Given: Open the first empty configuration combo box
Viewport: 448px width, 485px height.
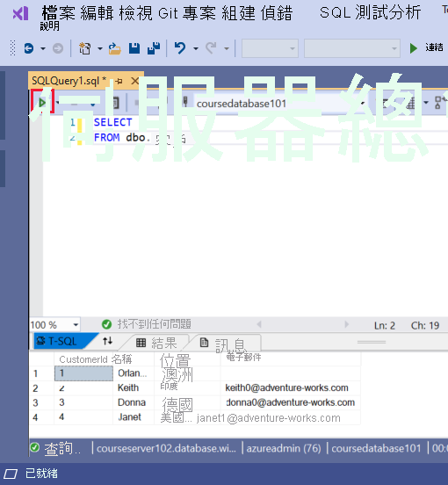Looking at the screenshot, I should tap(270, 48).
